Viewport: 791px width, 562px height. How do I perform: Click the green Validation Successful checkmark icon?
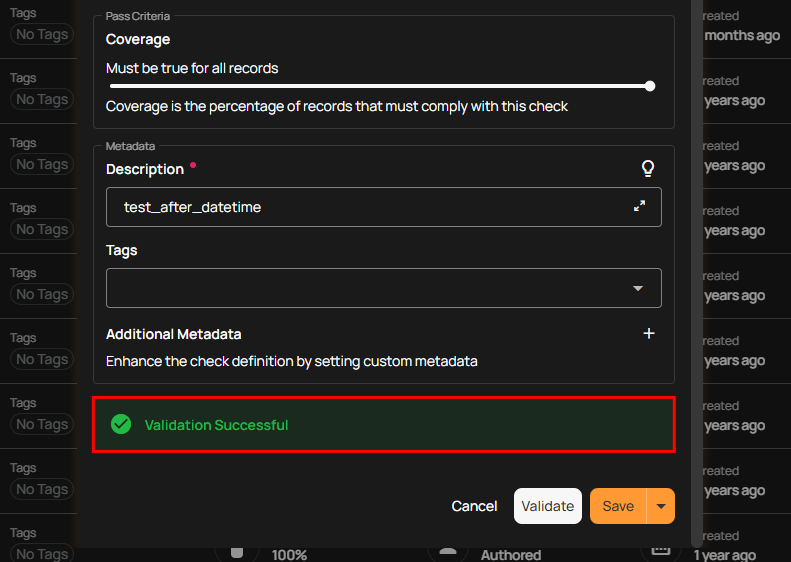(x=121, y=424)
